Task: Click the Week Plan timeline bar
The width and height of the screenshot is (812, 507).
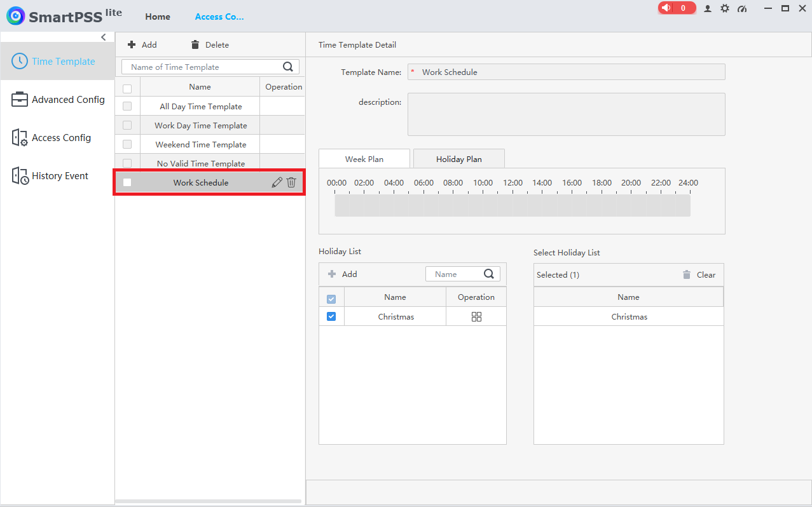Action: tap(512, 205)
